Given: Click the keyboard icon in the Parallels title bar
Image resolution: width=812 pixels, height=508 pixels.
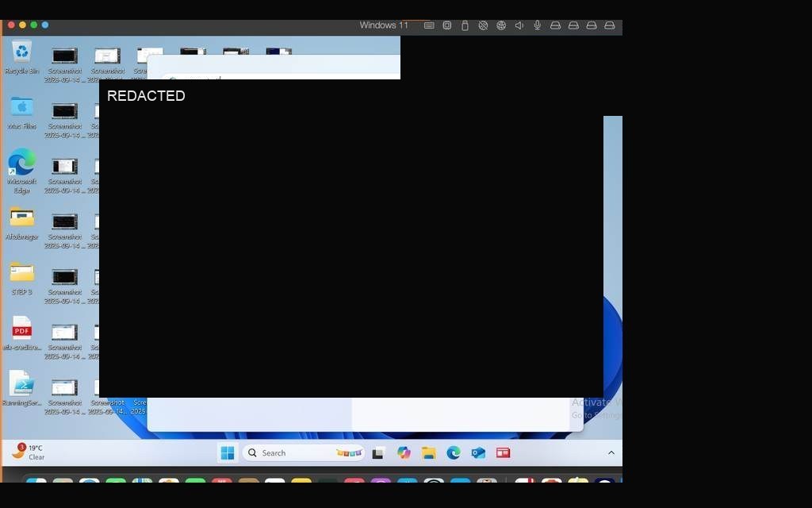Looking at the screenshot, I should (429, 25).
